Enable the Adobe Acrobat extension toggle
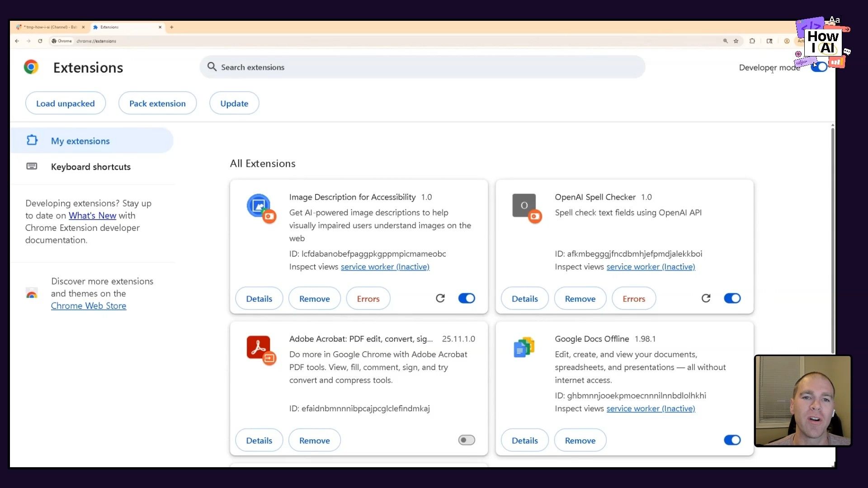 click(467, 440)
